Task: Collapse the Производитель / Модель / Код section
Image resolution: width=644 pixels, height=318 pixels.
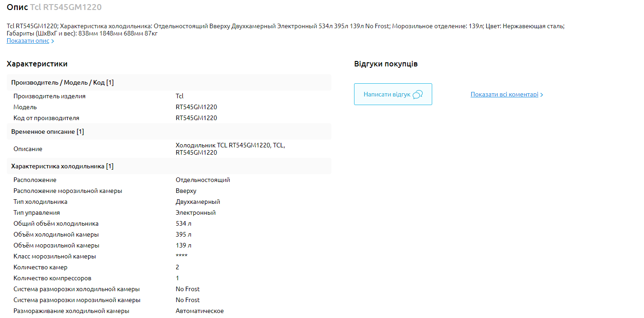Action: pyautogui.click(x=62, y=82)
